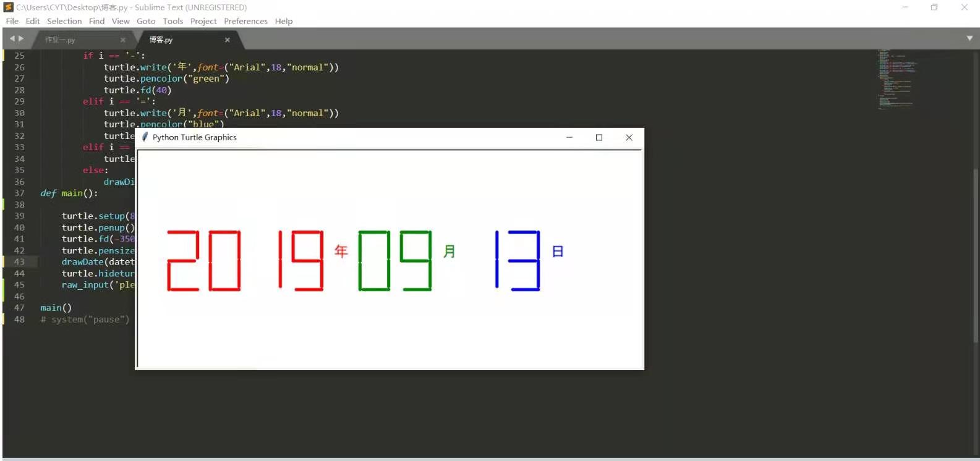
Task: Click the red 年 character in turtle canvas
Action: coord(341,251)
